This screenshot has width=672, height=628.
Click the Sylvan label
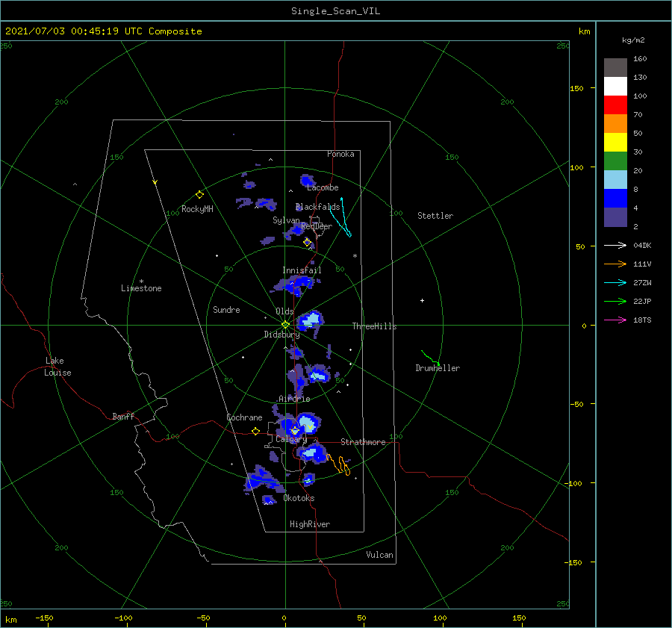click(286, 220)
